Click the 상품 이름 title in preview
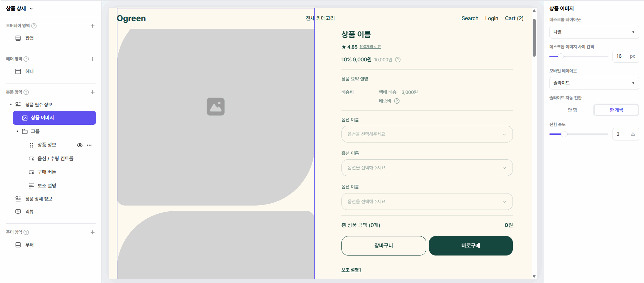 coord(356,35)
